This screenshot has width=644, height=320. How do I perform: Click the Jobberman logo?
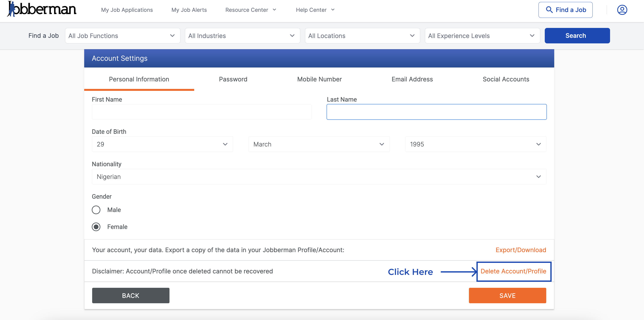coord(41,9)
